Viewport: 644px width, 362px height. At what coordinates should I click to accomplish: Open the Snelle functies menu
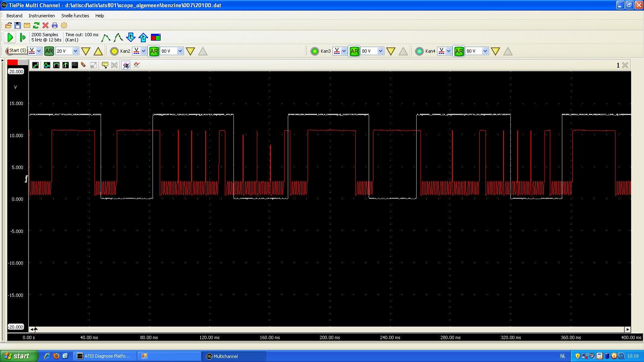(x=75, y=16)
